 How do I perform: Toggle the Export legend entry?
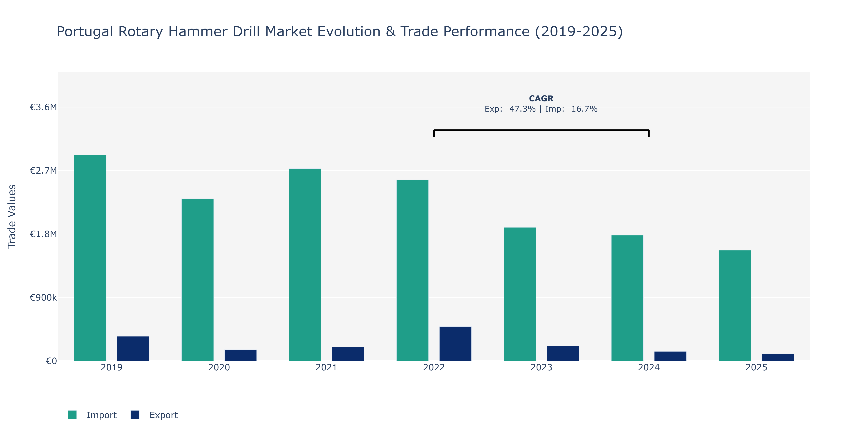(x=154, y=415)
